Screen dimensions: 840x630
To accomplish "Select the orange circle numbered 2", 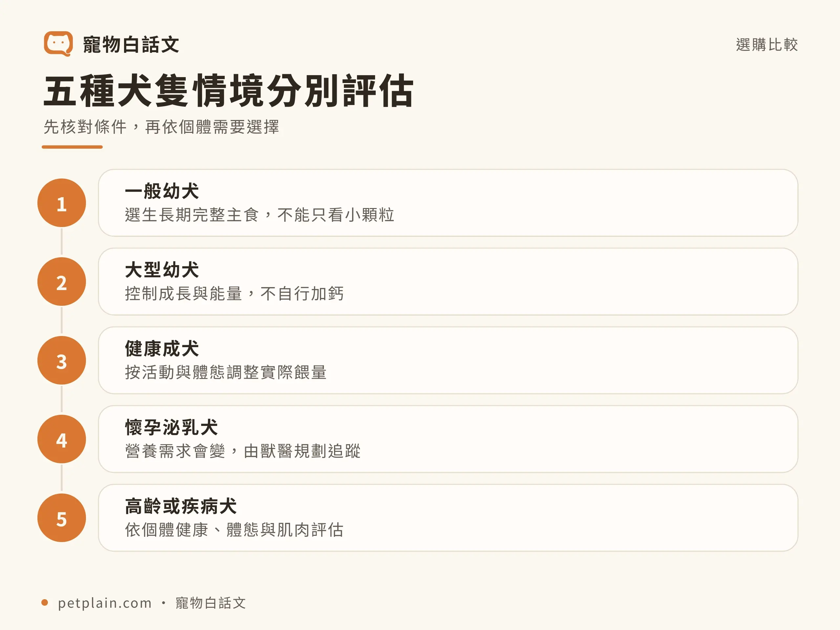I will [x=61, y=282].
